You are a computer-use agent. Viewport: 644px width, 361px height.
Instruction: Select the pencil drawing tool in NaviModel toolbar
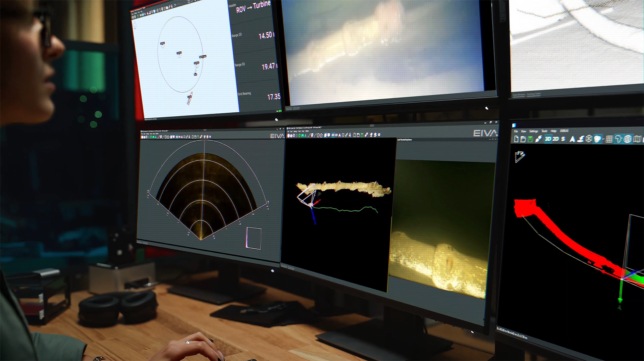coord(347,135)
